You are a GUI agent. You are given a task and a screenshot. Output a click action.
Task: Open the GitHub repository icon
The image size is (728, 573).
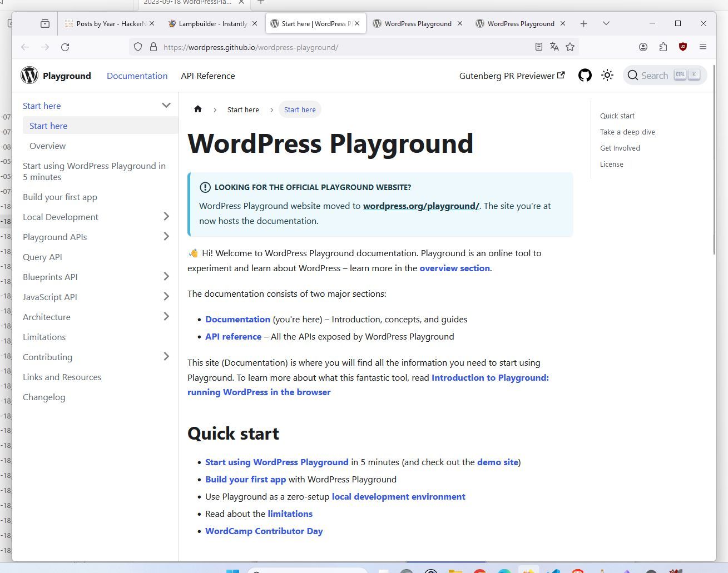pos(585,75)
